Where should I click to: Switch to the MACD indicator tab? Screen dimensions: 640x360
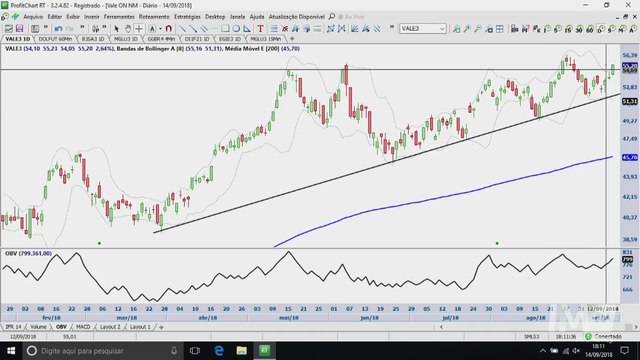[83, 327]
